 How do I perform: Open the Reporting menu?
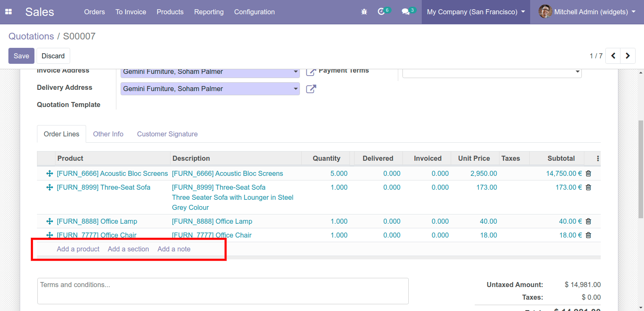[209, 12]
